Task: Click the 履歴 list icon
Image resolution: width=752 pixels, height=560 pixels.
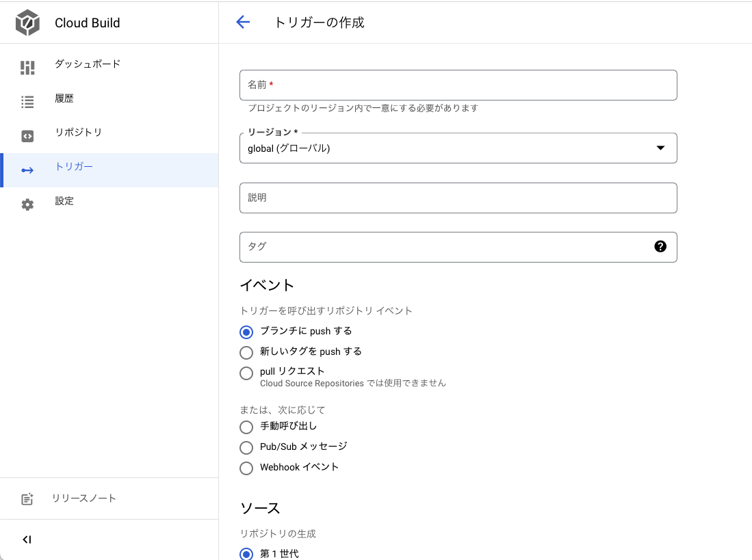Action: click(x=27, y=102)
